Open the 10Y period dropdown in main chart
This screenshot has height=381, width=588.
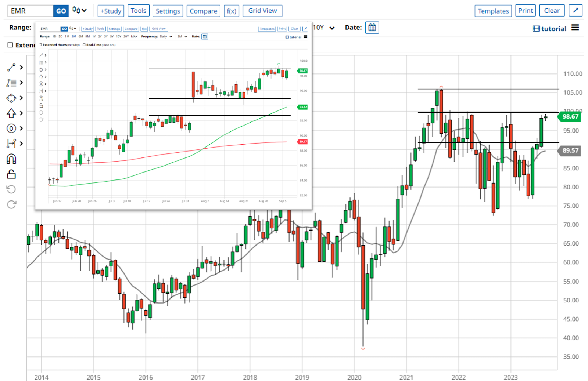click(x=324, y=28)
